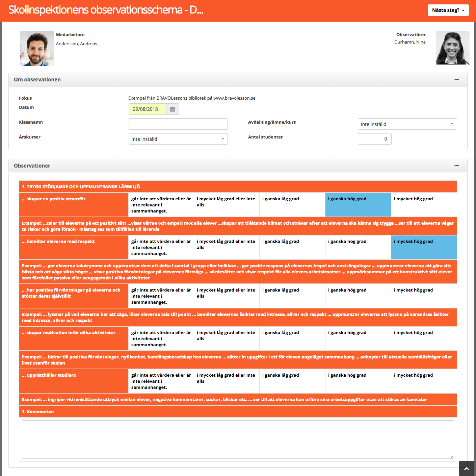Click the Datum field showing 29/08/2018
476x476 pixels.
coord(148,109)
